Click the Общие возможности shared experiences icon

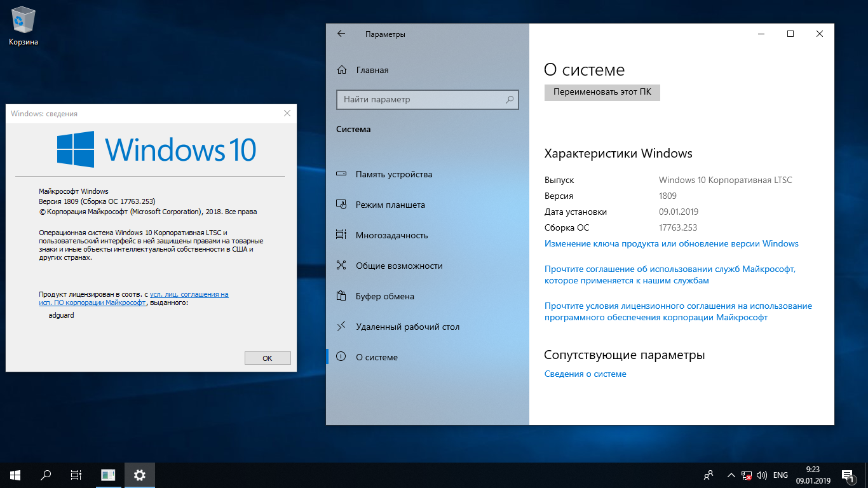click(341, 266)
